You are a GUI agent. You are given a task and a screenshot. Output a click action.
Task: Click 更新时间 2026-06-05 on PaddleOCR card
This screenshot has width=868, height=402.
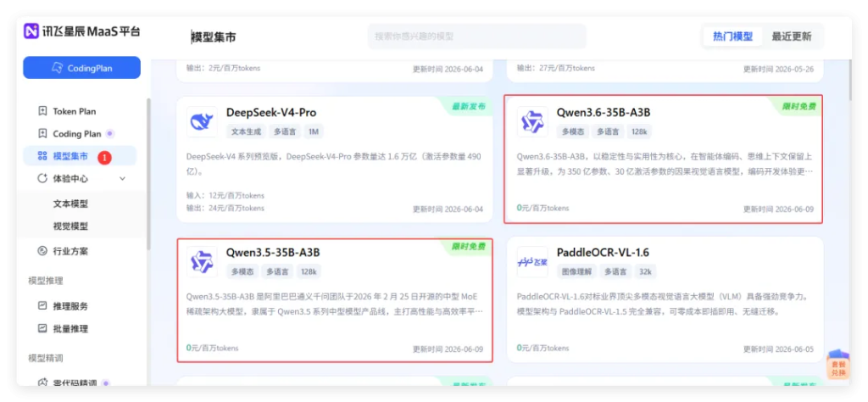[x=778, y=349]
